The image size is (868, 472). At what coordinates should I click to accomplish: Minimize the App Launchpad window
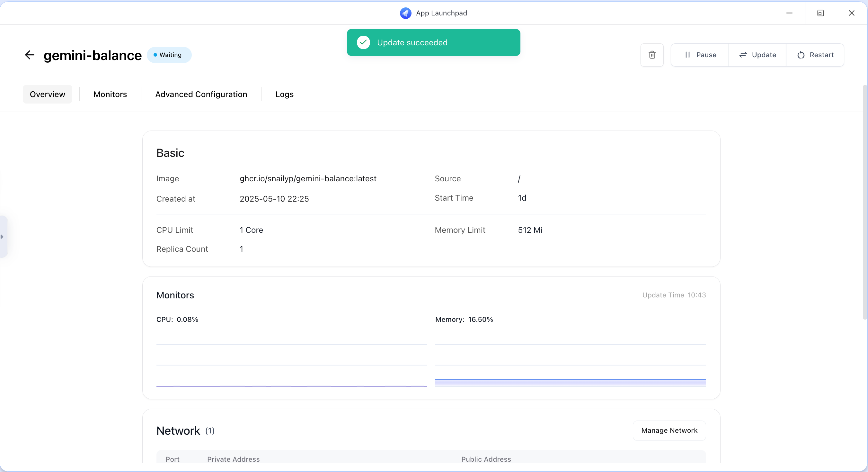(789, 13)
